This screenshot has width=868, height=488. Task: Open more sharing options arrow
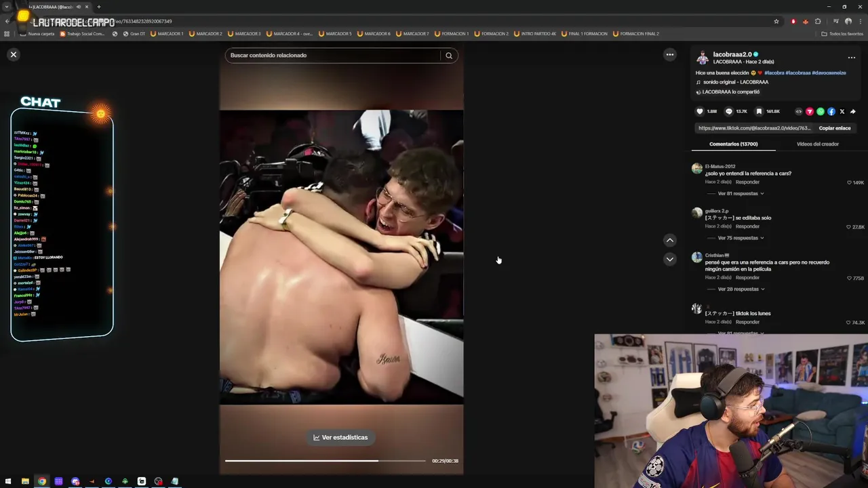853,112
